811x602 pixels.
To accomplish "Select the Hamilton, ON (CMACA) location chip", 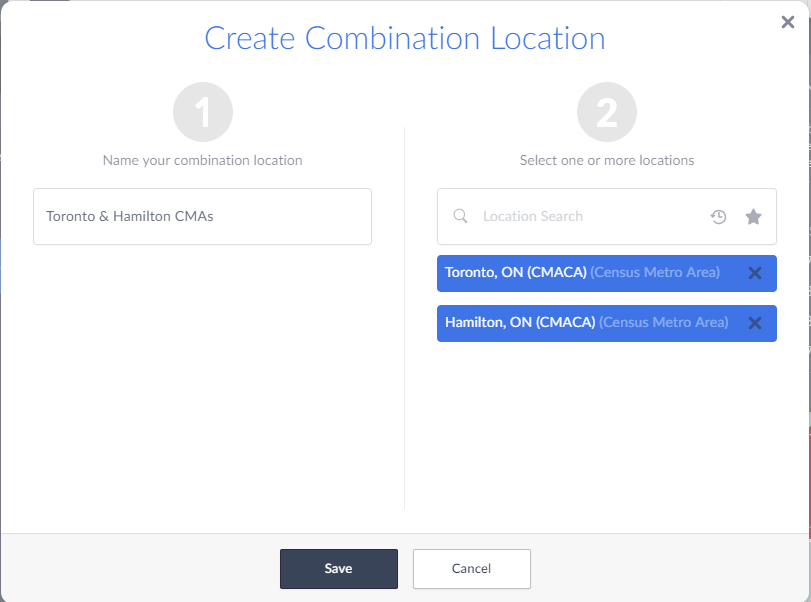I will tap(520, 323).
